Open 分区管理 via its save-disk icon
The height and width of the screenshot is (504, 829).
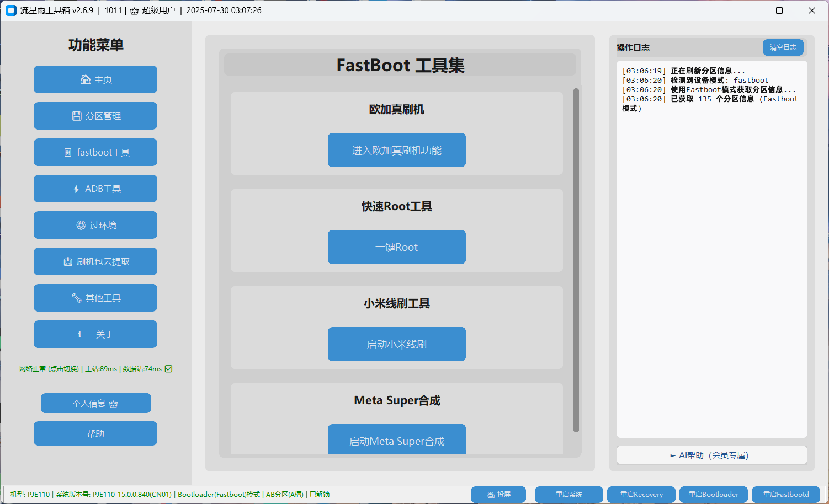click(77, 116)
